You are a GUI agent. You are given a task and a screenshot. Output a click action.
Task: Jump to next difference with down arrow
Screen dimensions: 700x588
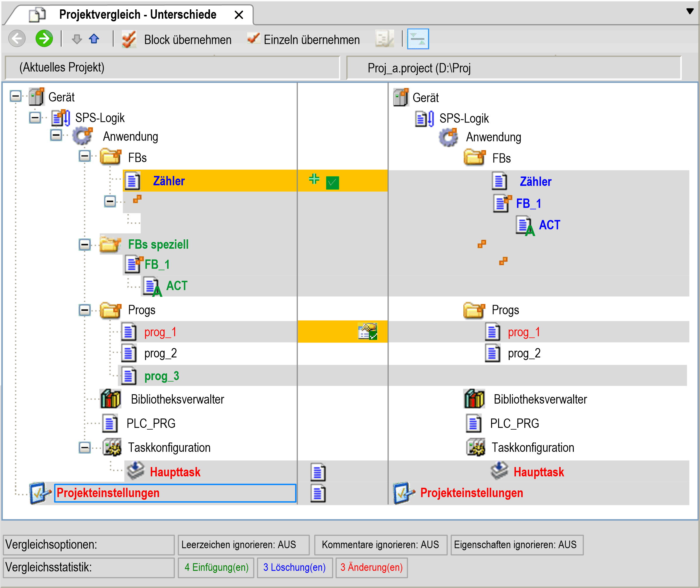tap(77, 39)
